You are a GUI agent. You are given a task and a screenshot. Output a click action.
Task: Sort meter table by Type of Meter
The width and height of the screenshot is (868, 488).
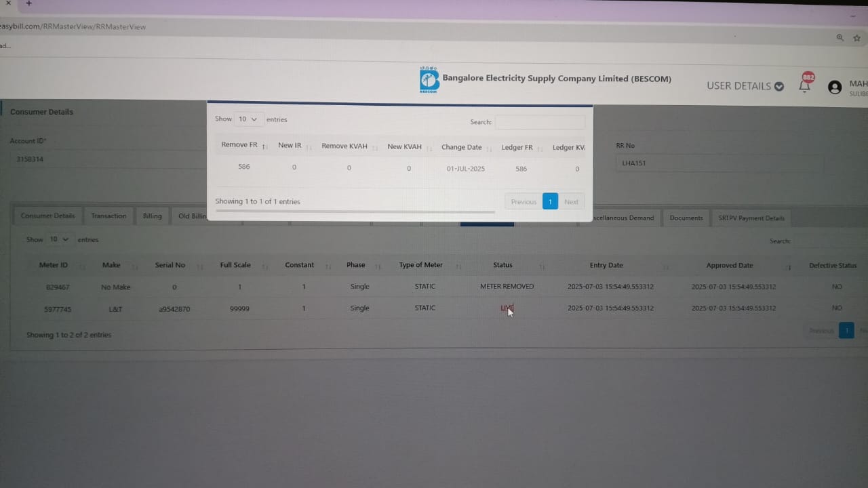(x=420, y=265)
